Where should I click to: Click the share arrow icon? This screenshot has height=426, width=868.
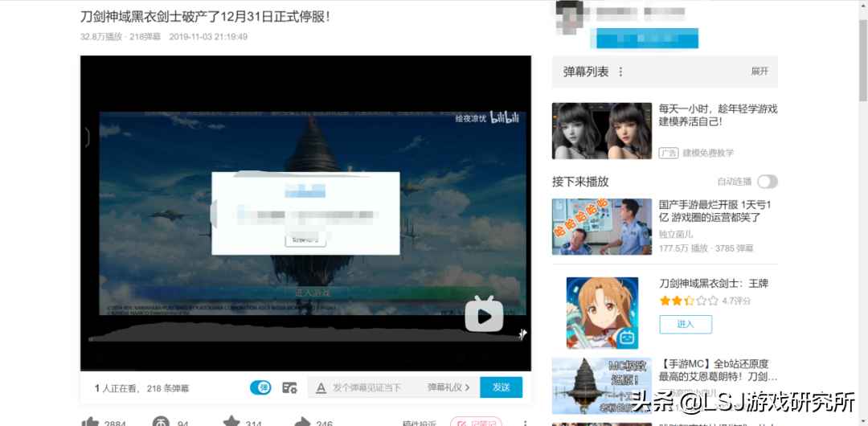coord(302,421)
